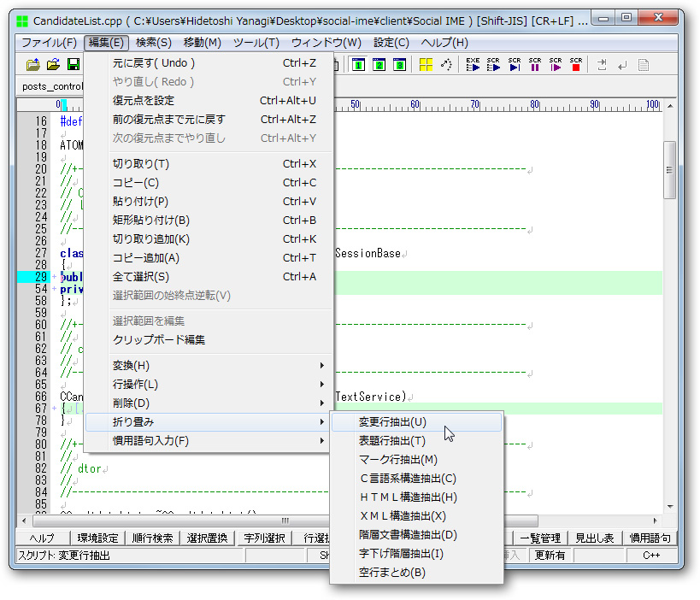
Task: Expand the folded block at line 29
Action: click(x=54, y=277)
